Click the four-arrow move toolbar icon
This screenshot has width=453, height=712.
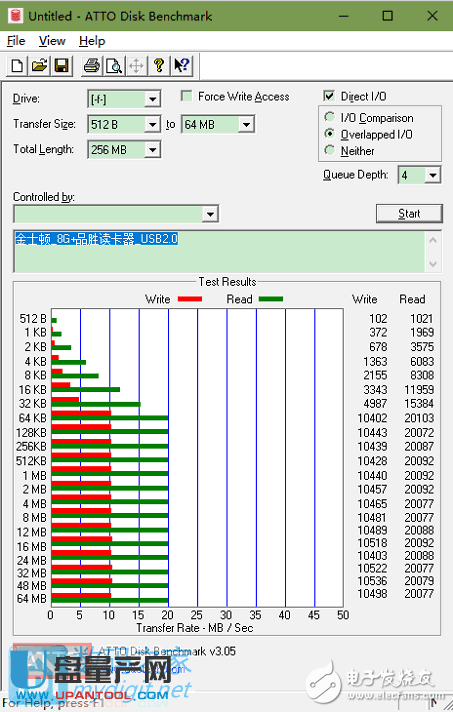pyautogui.click(x=136, y=66)
